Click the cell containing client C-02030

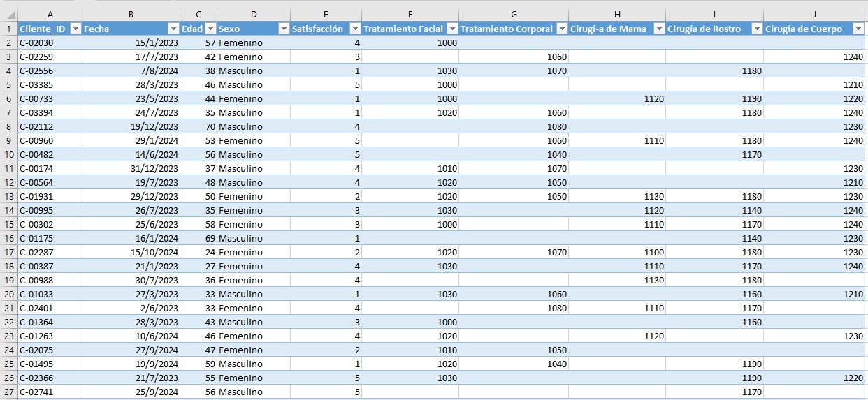[x=50, y=43]
